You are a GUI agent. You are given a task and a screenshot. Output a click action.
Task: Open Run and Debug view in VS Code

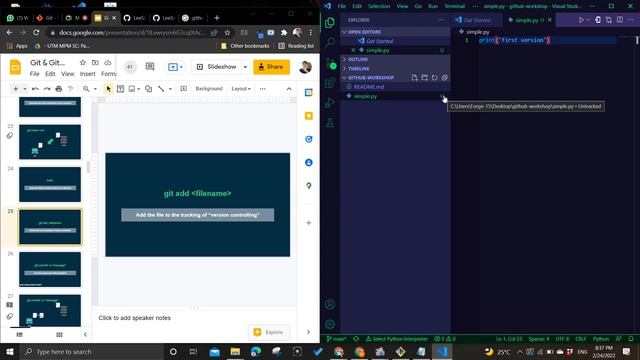pyautogui.click(x=330, y=103)
